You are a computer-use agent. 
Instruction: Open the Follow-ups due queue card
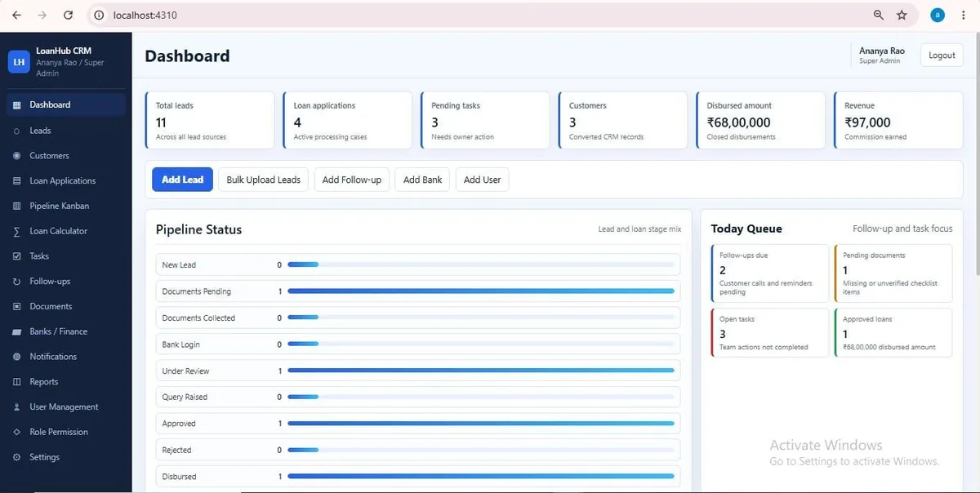pos(770,273)
